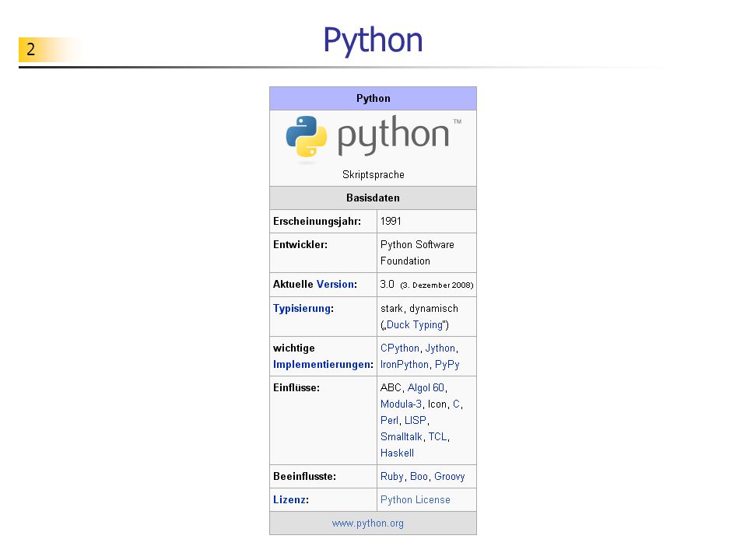The height and width of the screenshot is (560, 747).
Task: Follow the LISP link
Action: 416,420
